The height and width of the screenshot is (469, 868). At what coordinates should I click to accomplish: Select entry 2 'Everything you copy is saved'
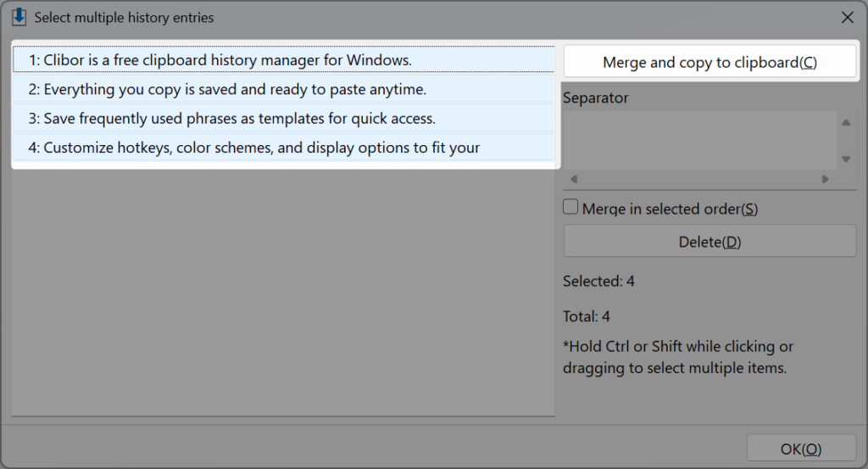click(283, 89)
